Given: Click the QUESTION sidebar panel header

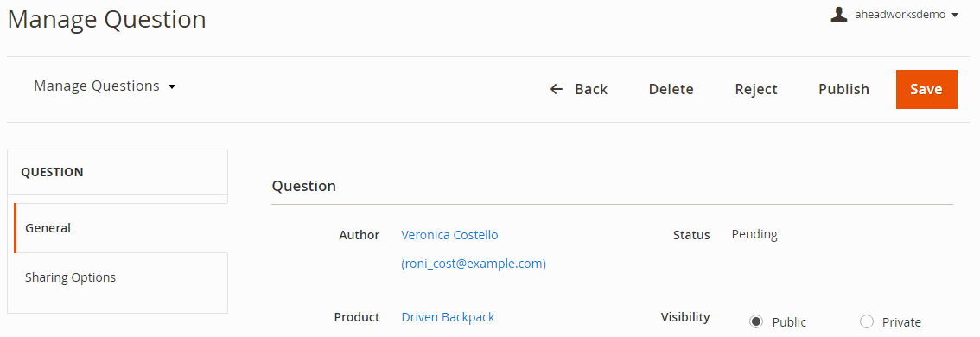Looking at the screenshot, I should point(118,172).
